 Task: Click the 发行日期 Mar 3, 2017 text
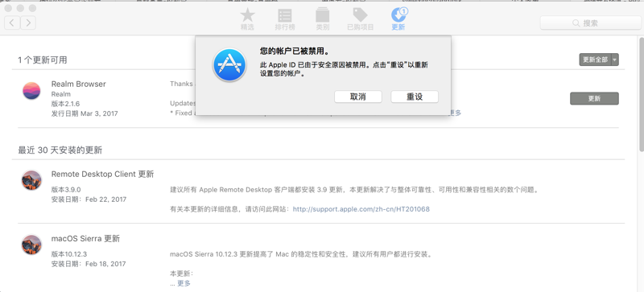(85, 113)
